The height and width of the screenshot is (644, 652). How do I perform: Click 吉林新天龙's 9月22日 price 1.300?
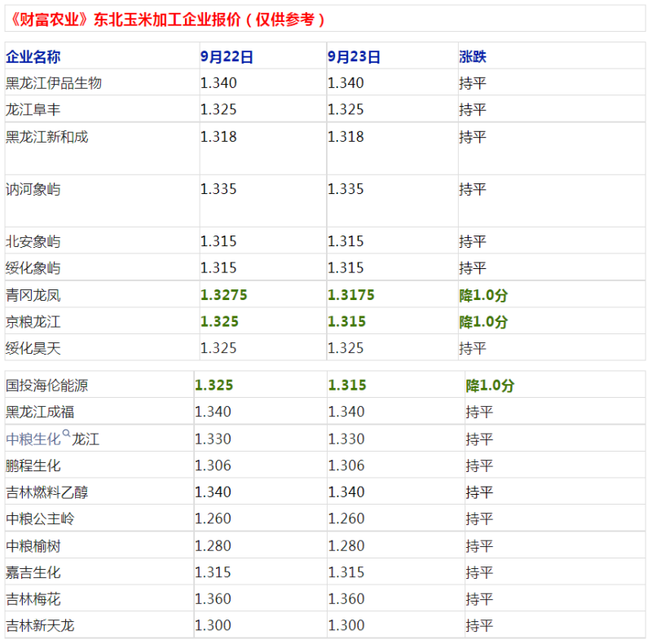213,625
